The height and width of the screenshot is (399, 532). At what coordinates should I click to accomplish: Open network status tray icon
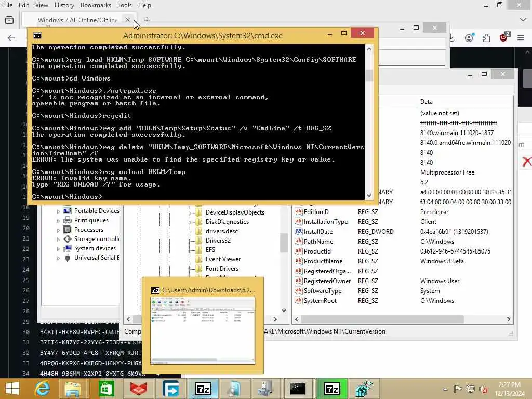tap(470, 389)
